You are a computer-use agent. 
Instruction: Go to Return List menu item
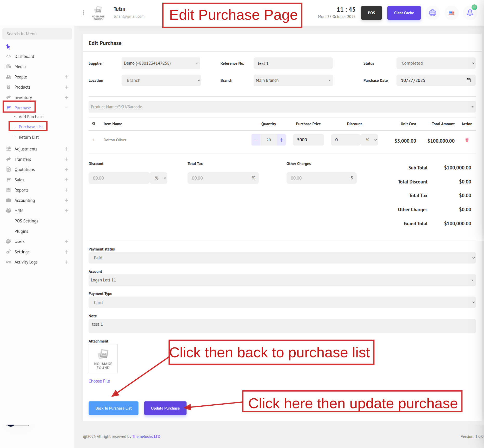tap(29, 137)
